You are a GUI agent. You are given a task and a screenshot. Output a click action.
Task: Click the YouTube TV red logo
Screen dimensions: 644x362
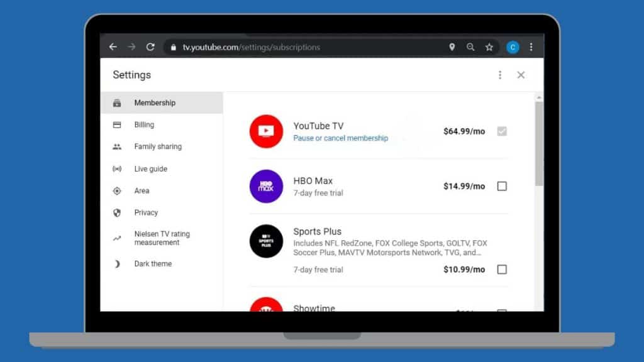(266, 131)
